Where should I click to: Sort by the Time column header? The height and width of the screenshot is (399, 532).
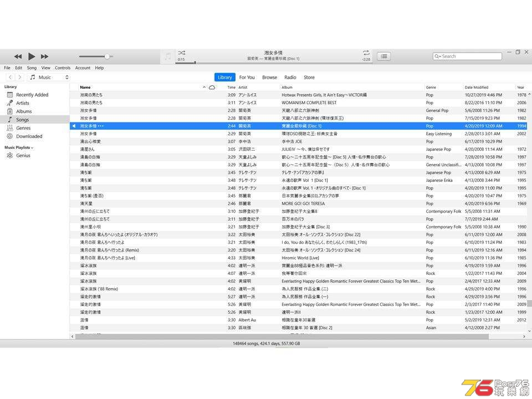232,88
